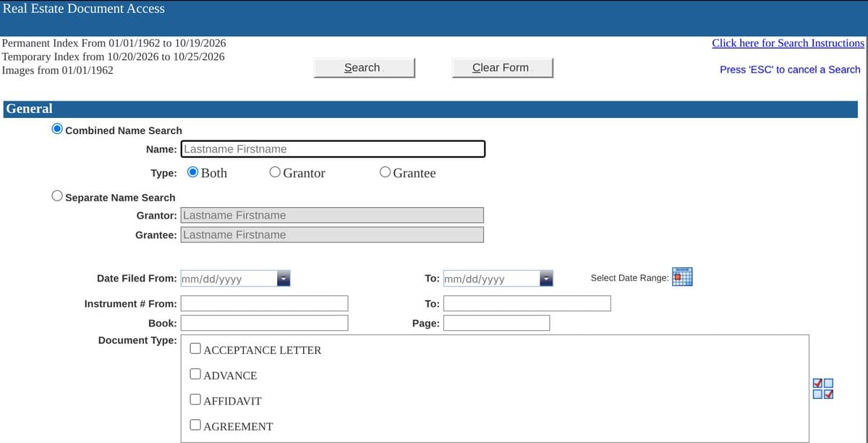The width and height of the screenshot is (868, 443).
Task: Open the Date Filed To date dropdown
Action: (546, 279)
